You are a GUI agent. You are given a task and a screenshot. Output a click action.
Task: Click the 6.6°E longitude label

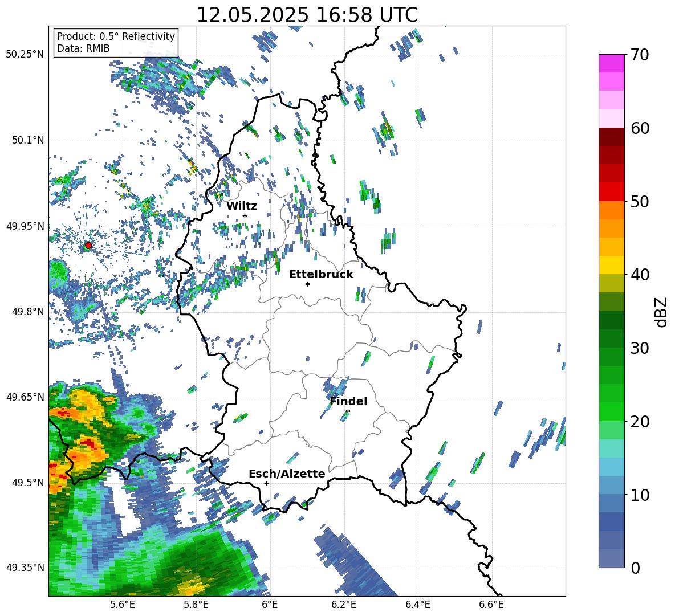click(x=491, y=605)
